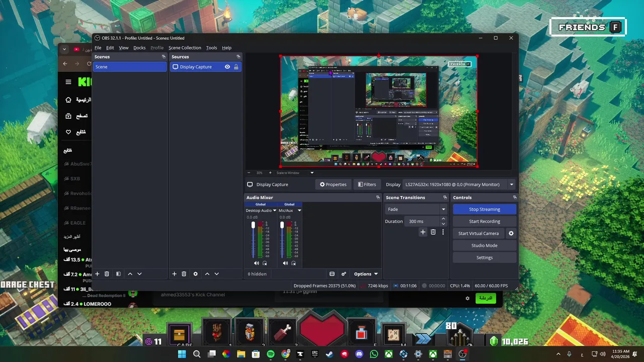Screen dimensions: 644x362
Task: Adjust Mic/Aux volume slider
Action: [x=282, y=240]
